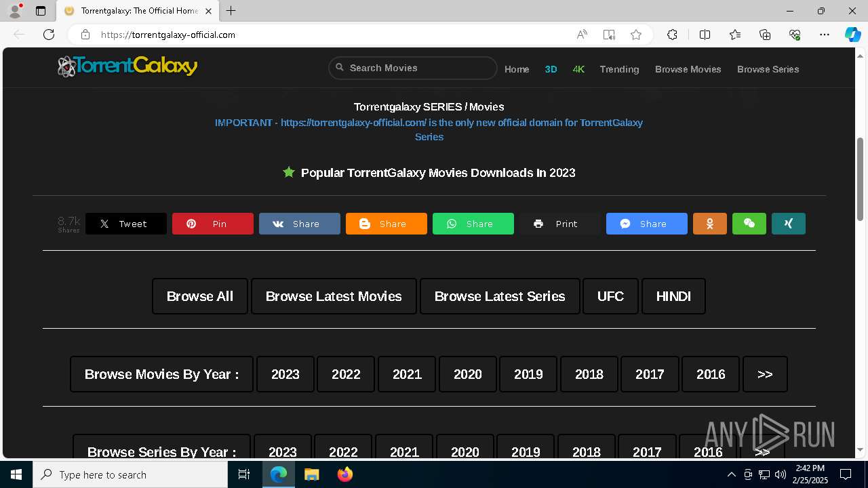View site information lock icon

[x=85, y=35]
